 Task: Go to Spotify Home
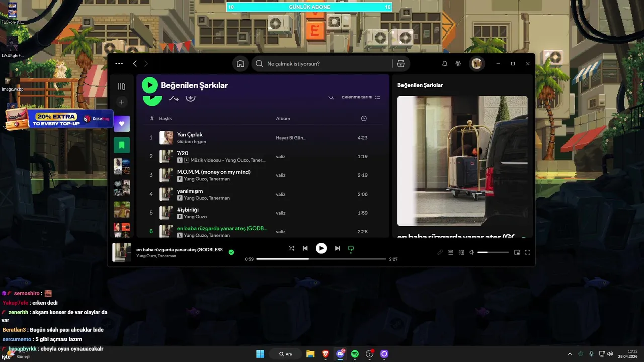click(x=240, y=64)
